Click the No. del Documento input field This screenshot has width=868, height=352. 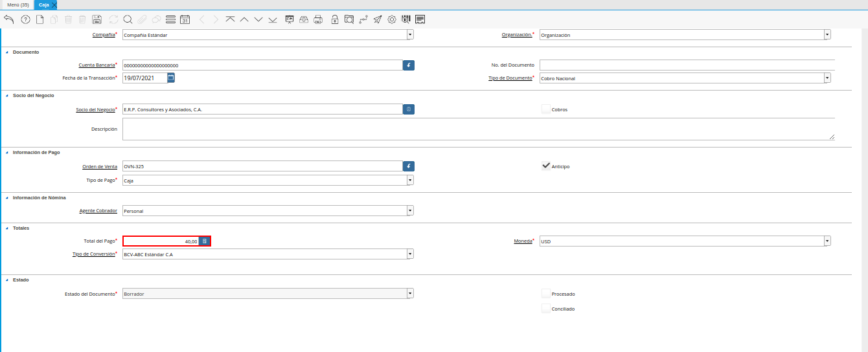[x=687, y=65]
